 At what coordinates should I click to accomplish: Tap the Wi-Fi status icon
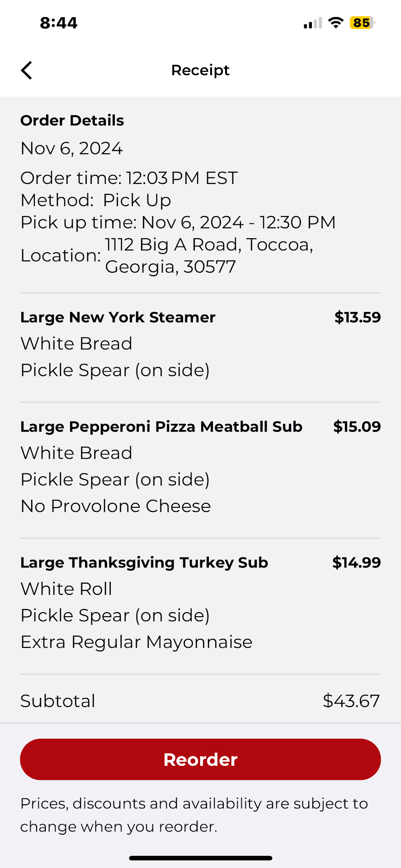pyautogui.click(x=335, y=23)
